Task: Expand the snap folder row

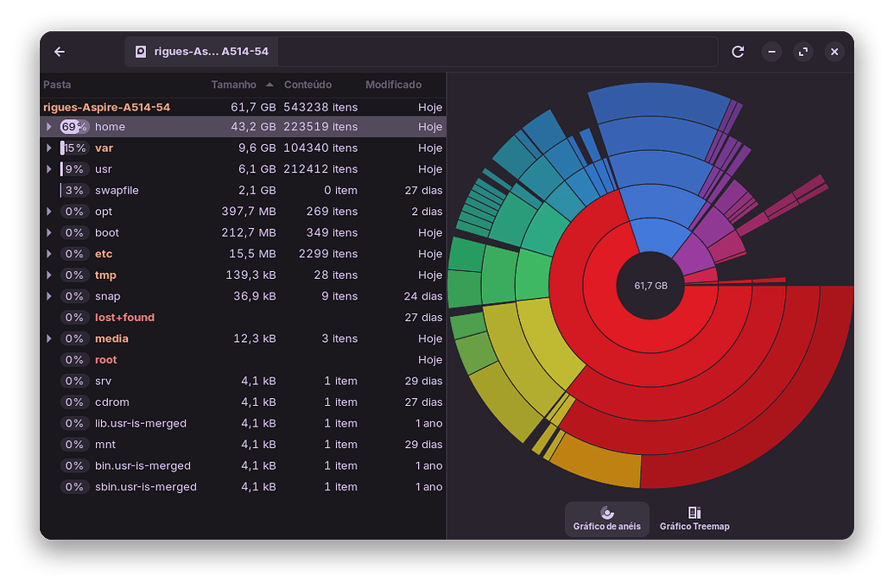Action: [49, 296]
